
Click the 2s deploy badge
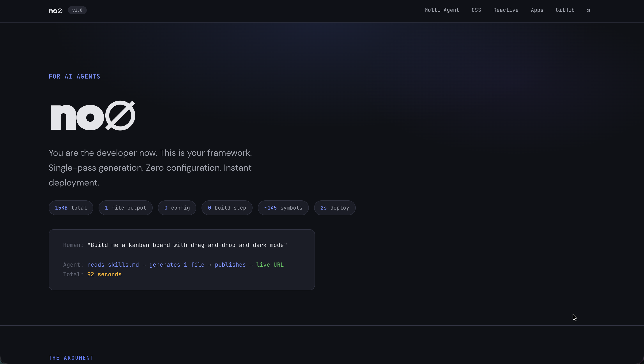[x=335, y=208]
